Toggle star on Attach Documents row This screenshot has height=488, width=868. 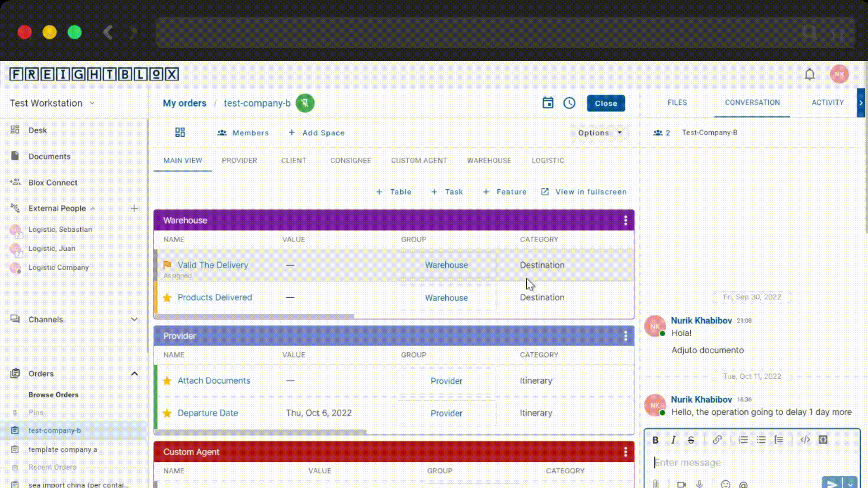(167, 380)
